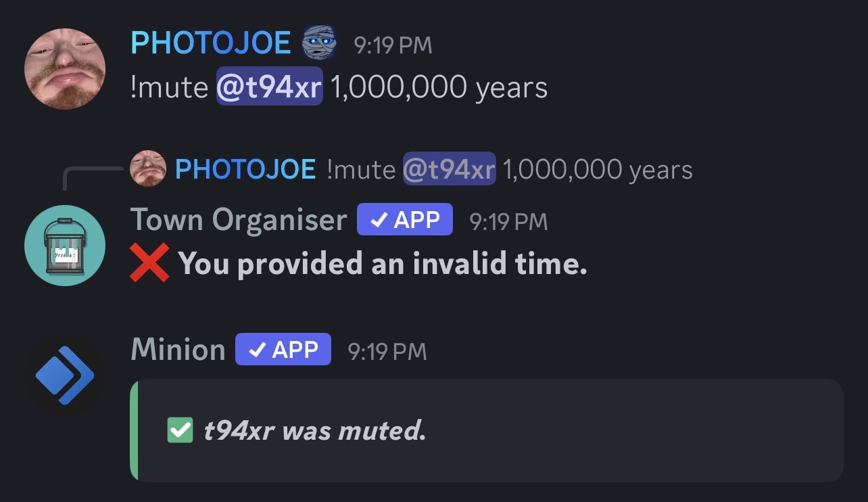Viewport: 868px width, 502px height.
Task: Click PHOTOJOE's large profile avatar
Action: pyautogui.click(x=65, y=68)
